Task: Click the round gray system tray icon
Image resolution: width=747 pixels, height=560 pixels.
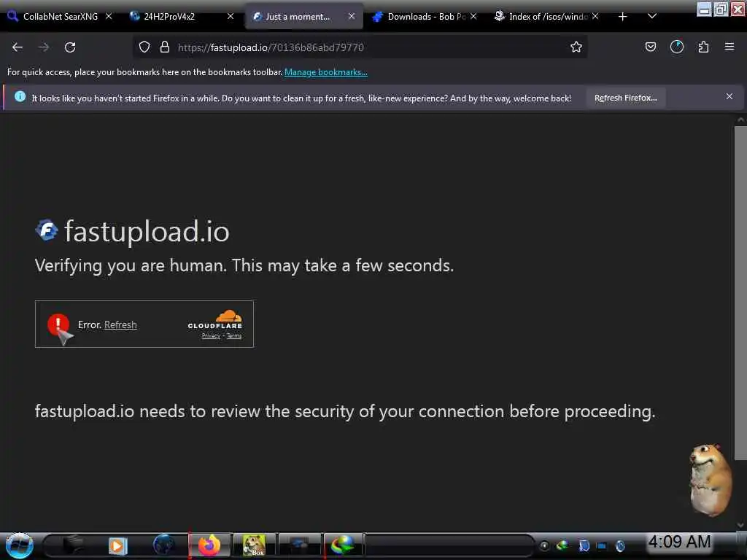Action: [x=544, y=545]
